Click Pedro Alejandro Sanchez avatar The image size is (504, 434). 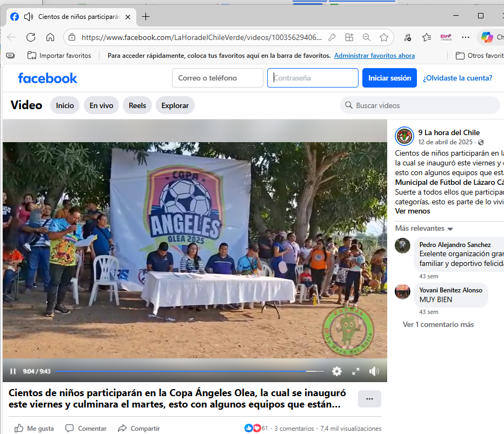pyautogui.click(x=402, y=246)
